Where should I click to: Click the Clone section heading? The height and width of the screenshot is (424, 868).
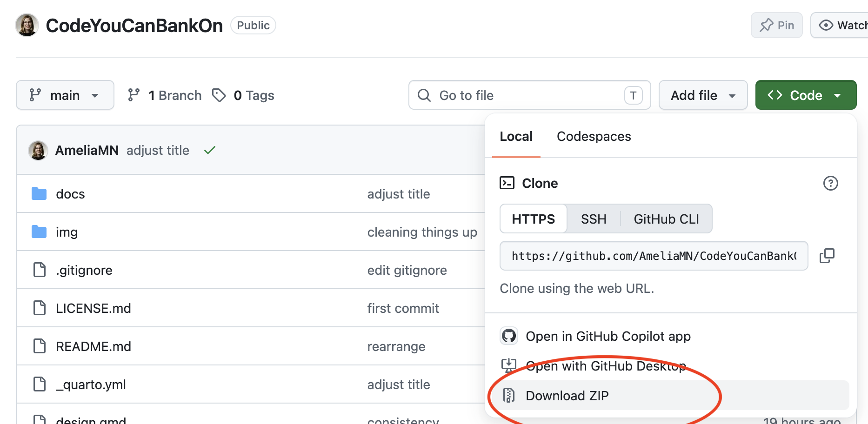tap(540, 183)
